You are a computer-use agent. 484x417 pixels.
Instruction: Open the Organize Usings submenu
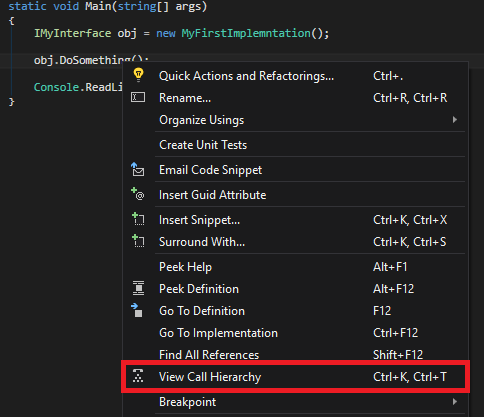[x=295, y=120]
